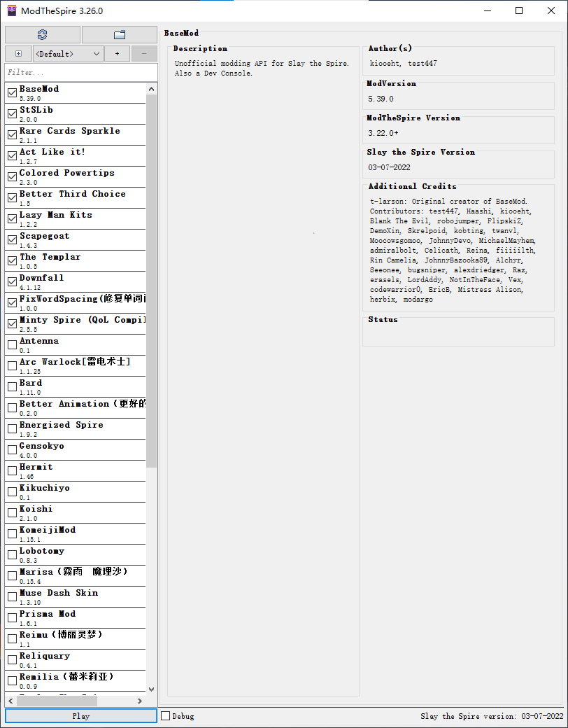568x728 pixels.
Task: Disable Better Third Choice mod
Action: [x=13, y=198]
